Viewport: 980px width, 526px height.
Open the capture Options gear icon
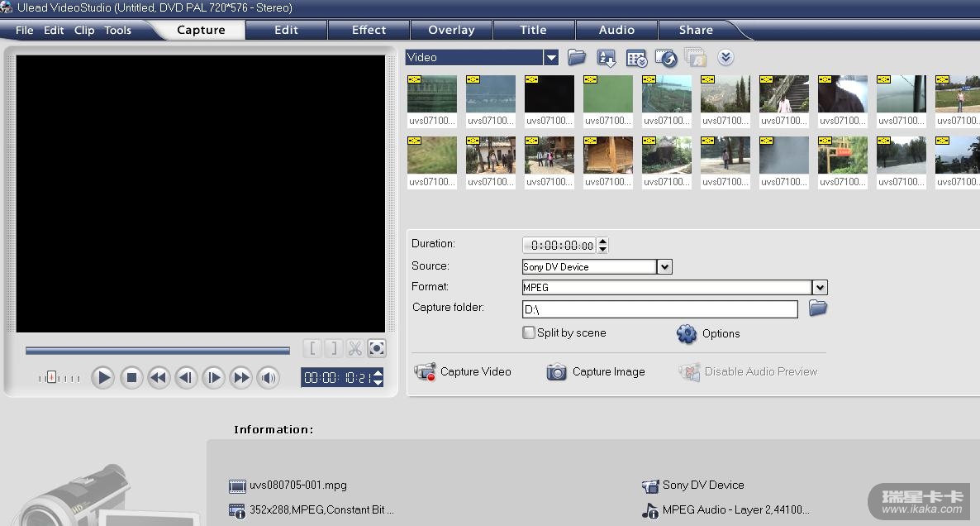[x=687, y=333]
